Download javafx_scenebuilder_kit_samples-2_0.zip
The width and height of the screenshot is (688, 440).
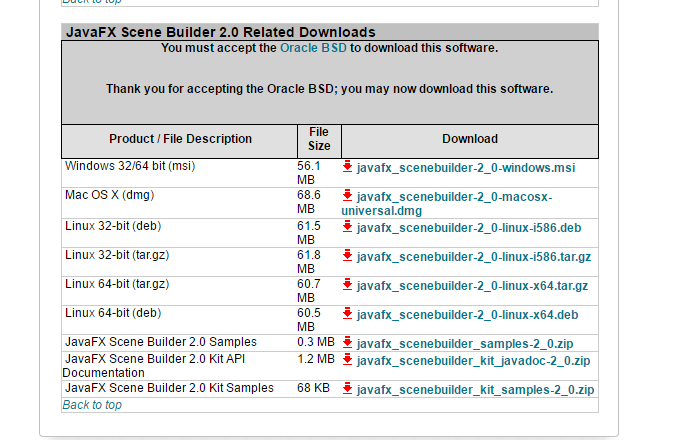pos(475,390)
